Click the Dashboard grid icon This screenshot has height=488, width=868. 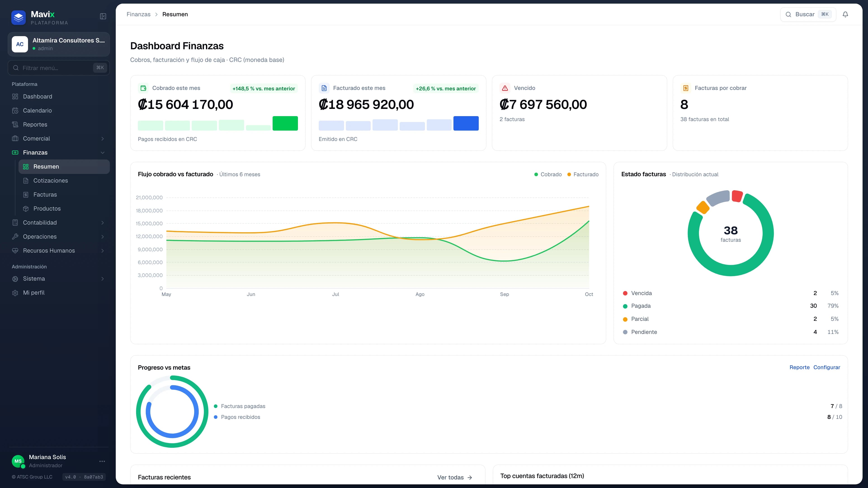pos(15,97)
